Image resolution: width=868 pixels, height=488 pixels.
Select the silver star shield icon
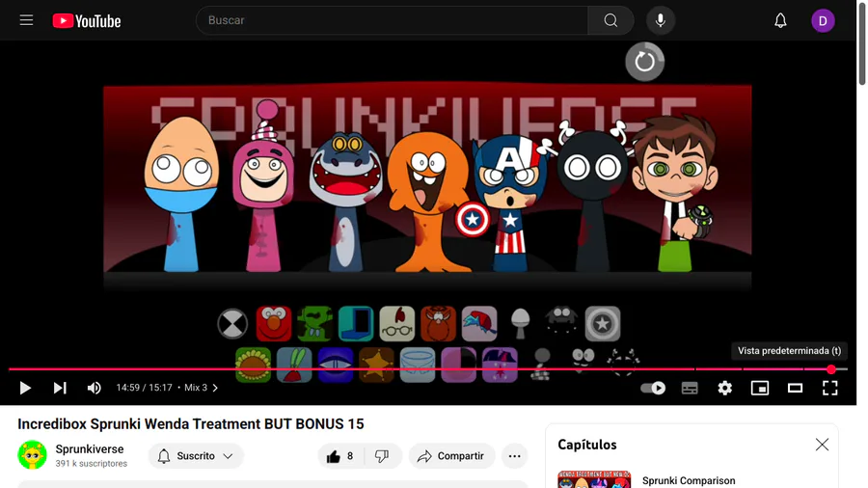pyautogui.click(x=603, y=323)
